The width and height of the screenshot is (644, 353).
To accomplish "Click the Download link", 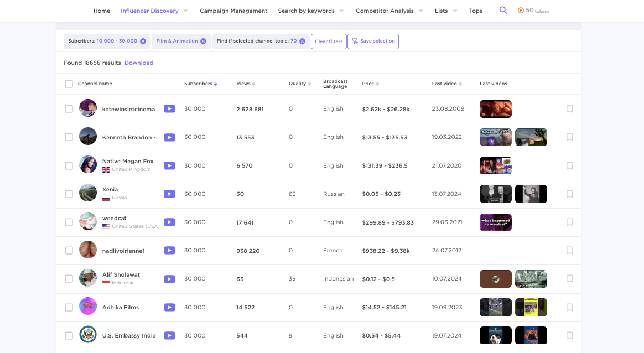I will (x=139, y=63).
